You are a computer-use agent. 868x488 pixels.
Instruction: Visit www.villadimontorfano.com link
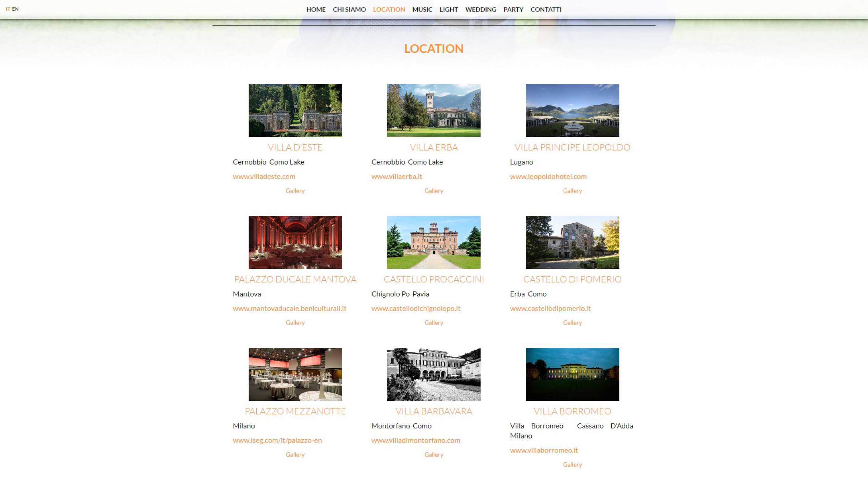tap(416, 440)
